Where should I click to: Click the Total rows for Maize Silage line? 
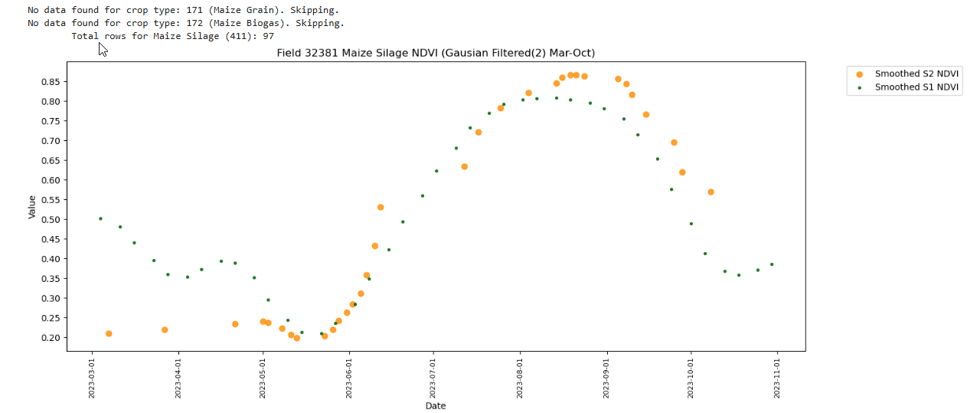(172, 36)
